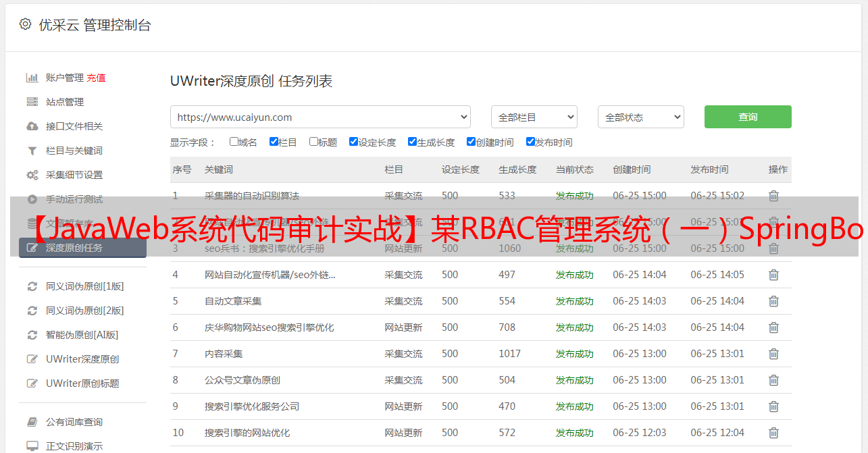Click the red 充值 link
The height and width of the screenshot is (453, 868).
coord(96,78)
